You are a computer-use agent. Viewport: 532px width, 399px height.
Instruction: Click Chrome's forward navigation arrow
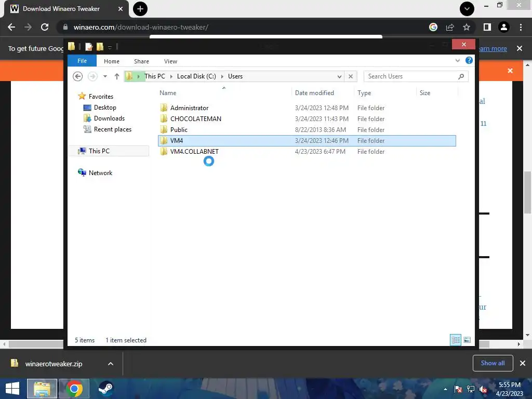pyautogui.click(x=28, y=27)
